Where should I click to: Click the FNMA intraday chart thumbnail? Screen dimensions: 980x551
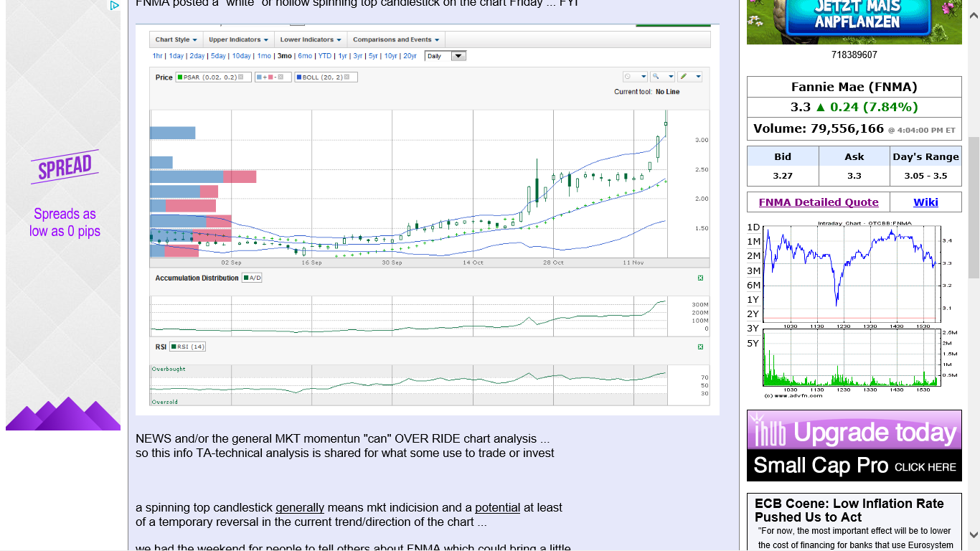point(861,309)
